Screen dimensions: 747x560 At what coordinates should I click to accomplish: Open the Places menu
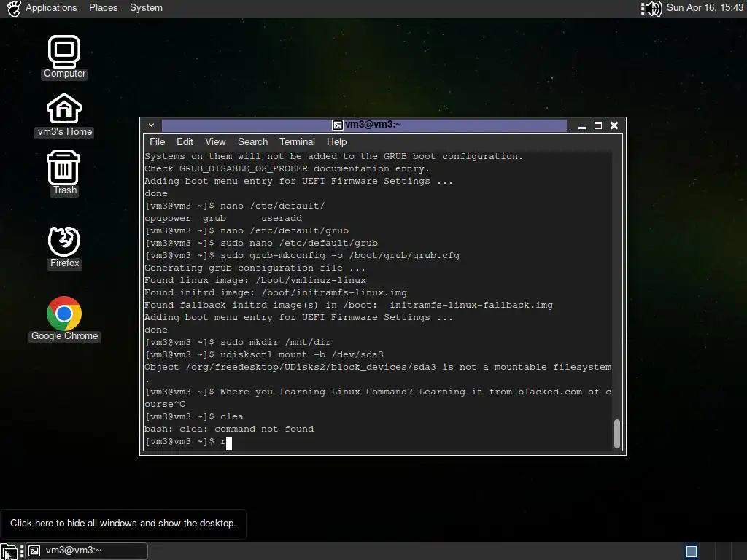click(104, 7)
